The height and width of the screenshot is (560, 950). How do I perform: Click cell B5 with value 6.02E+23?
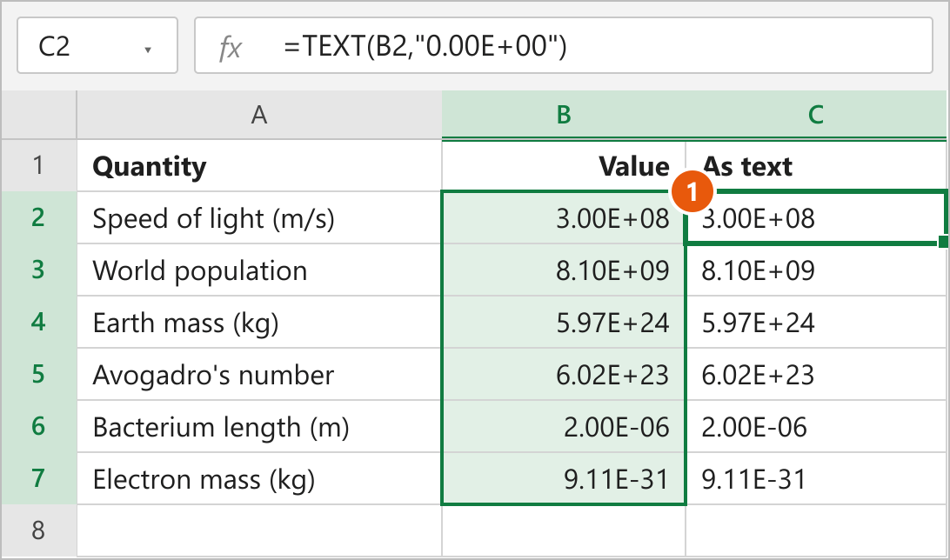tap(564, 374)
